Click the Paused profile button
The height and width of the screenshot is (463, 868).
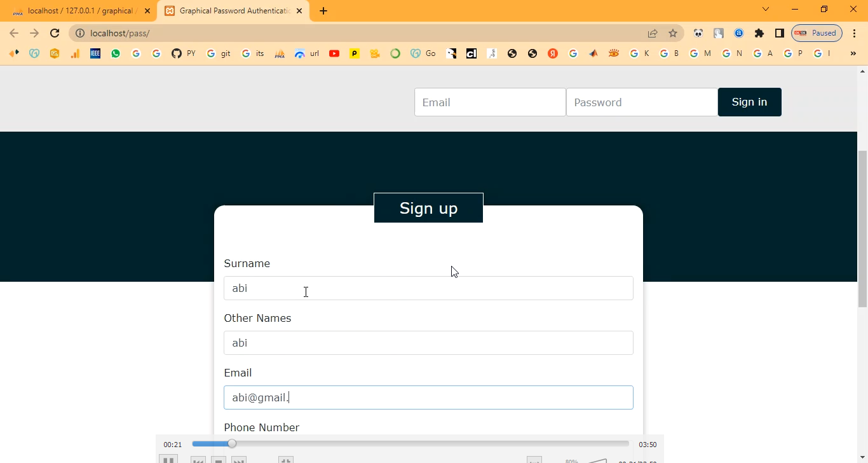pyautogui.click(x=817, y=33)
